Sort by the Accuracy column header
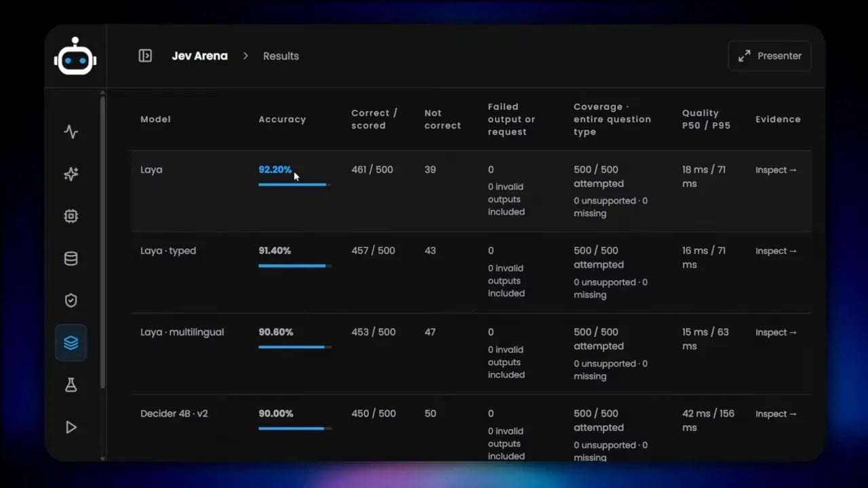The width and height of the screenshot is (868, 488). click(282, 119)
